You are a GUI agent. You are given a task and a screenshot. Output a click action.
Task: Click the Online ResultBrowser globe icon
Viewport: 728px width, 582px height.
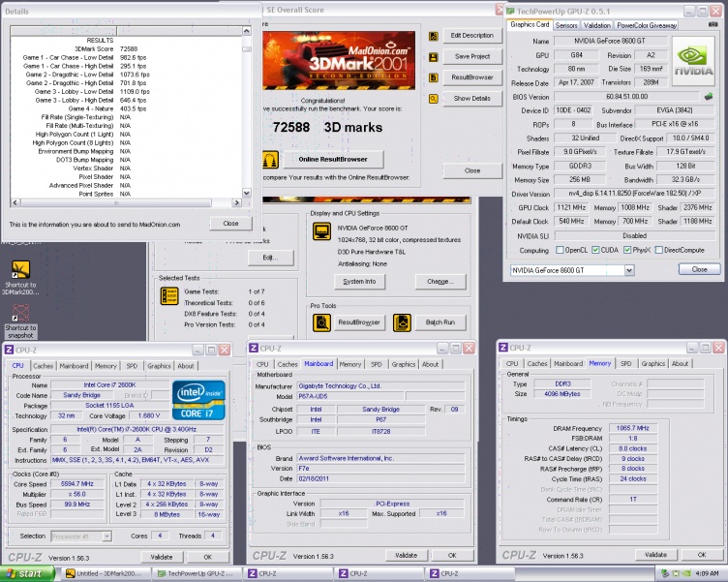coord(272,160)
